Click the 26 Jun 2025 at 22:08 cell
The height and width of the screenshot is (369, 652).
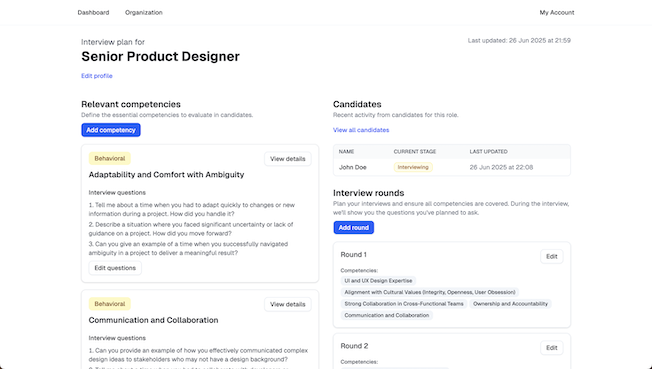coord(501,167)
